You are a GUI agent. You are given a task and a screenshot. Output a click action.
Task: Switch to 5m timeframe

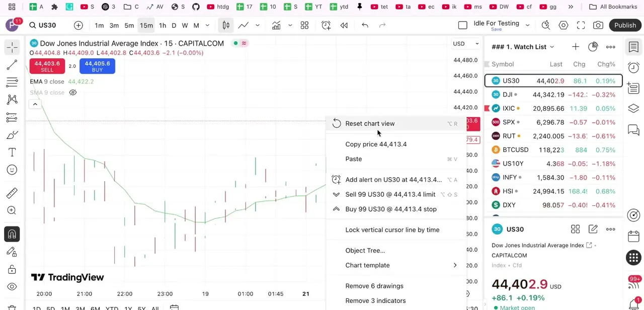point(129,25)
